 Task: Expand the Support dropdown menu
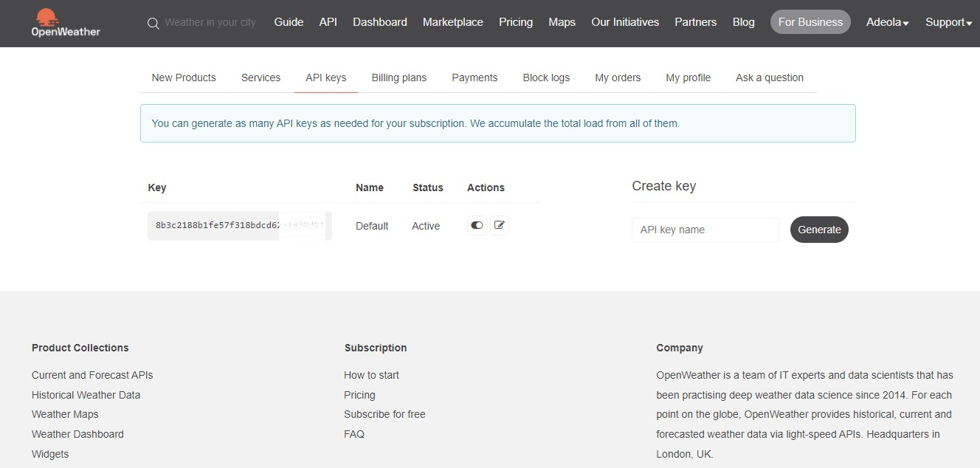(x=948, y=22)
